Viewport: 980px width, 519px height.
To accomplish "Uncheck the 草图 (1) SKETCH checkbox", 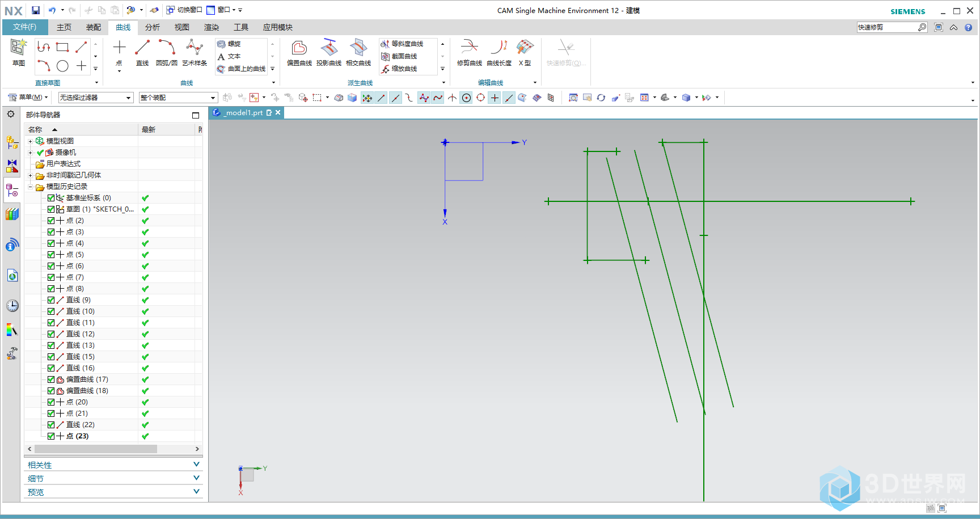I will [51, 209].
